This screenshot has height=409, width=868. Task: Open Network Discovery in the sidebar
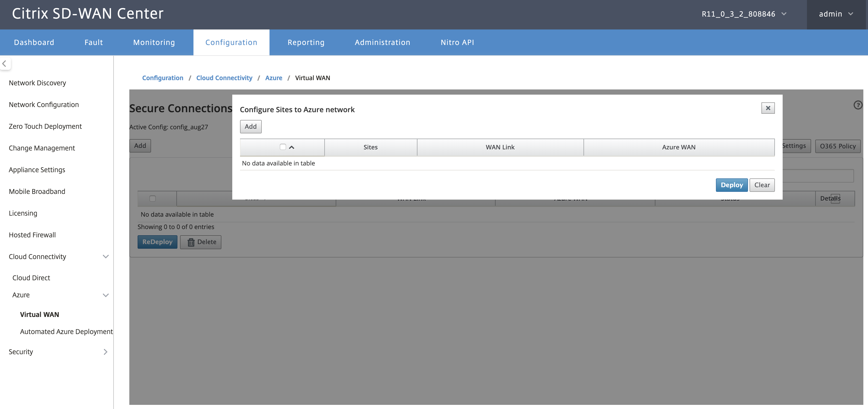37,83
